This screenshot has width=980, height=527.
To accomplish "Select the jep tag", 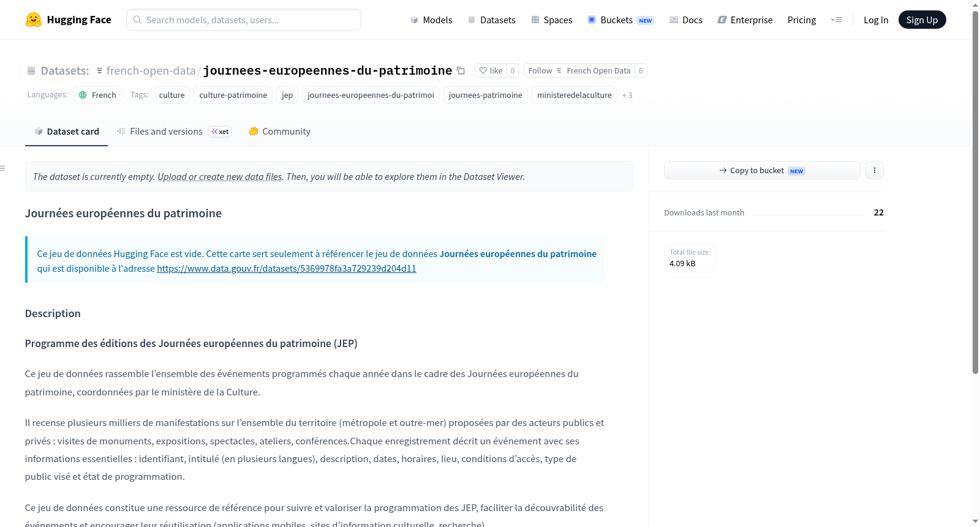I will coord(287,95).
